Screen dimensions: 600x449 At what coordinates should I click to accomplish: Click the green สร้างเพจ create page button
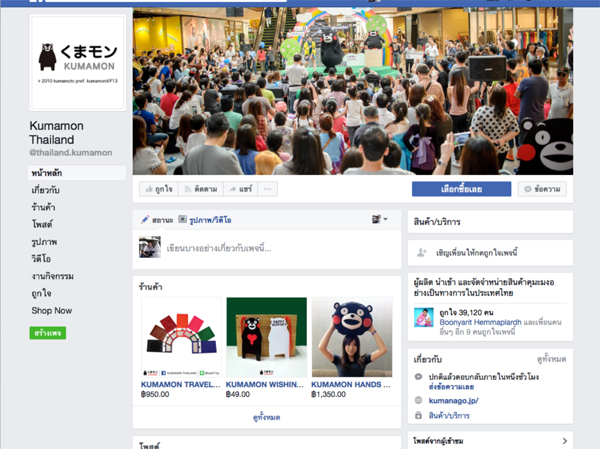(48, 333)
